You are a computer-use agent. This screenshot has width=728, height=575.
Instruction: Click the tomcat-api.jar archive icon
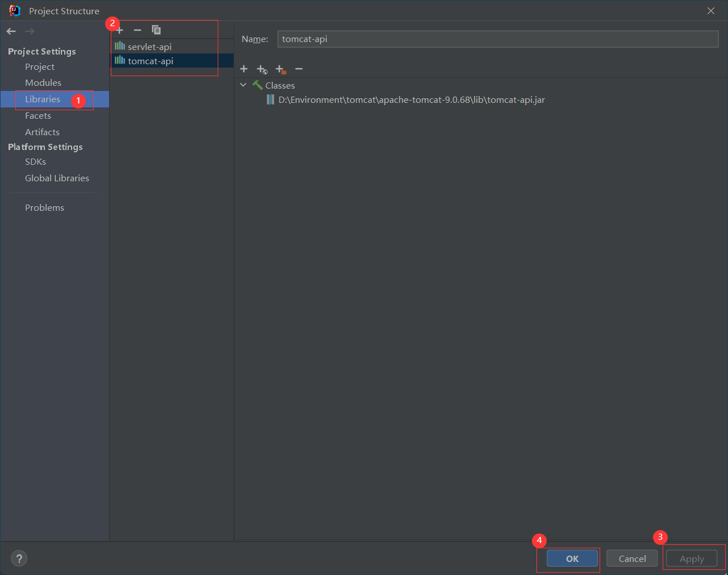[x=271, y=99]
